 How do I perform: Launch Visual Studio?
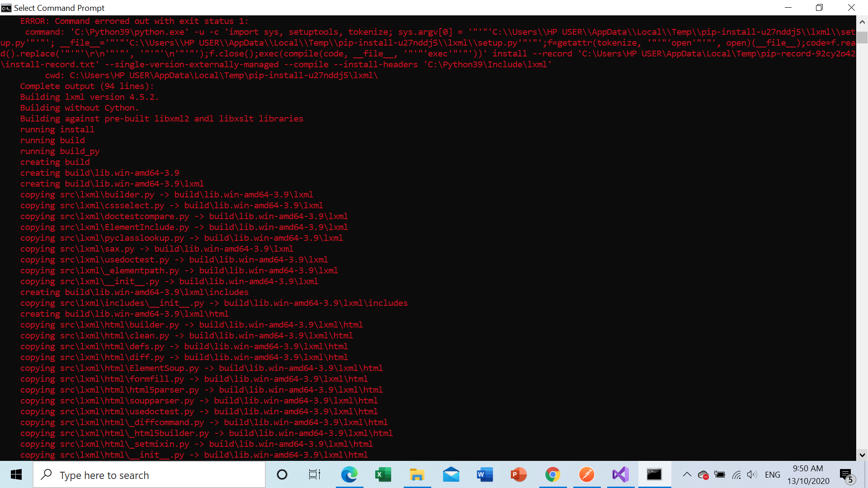pos(620,474)
